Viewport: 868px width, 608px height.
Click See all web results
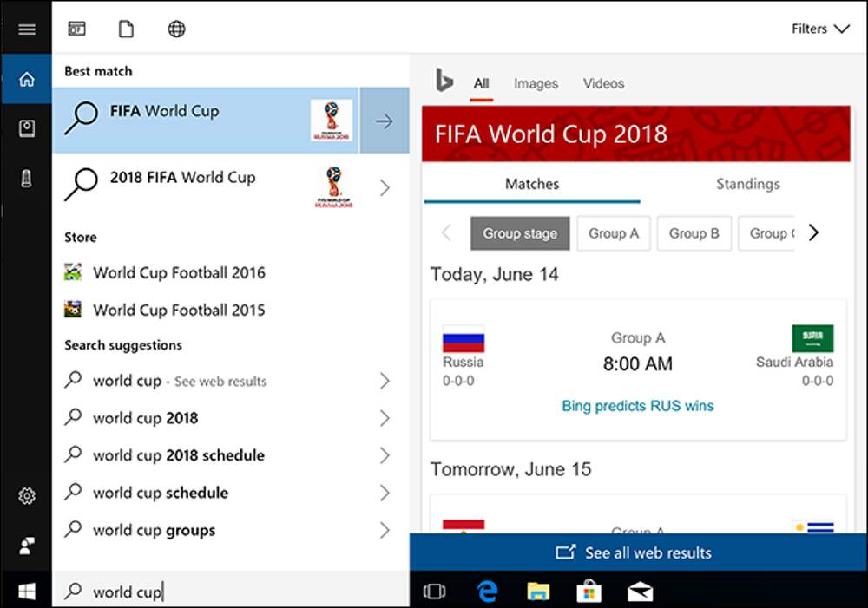638,552
